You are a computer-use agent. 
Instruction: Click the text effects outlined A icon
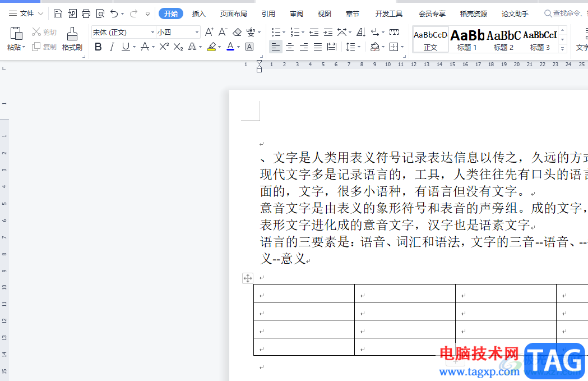pos(192,47)
